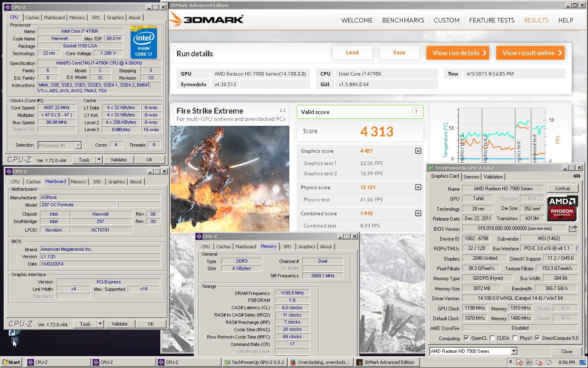Click the Tools button in CPU-Z Mainboard window
The height and width of the screenshot is (368, 588).
[x=85, y=324]
